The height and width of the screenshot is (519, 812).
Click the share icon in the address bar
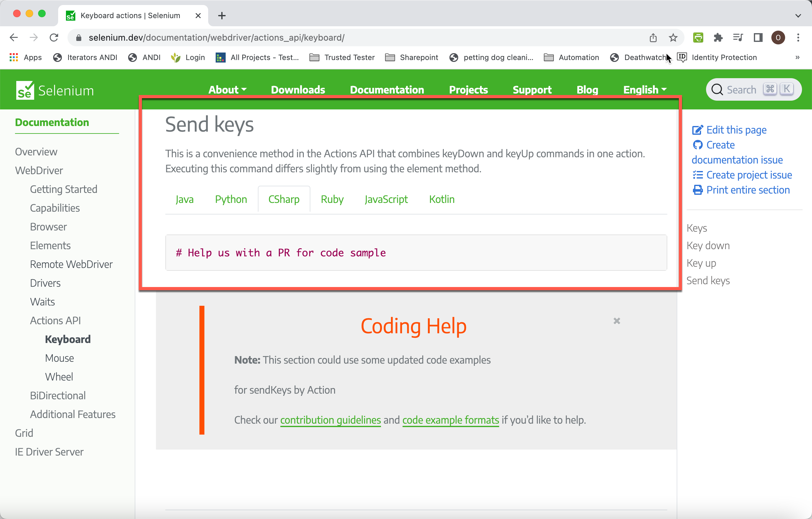(653, 38)
